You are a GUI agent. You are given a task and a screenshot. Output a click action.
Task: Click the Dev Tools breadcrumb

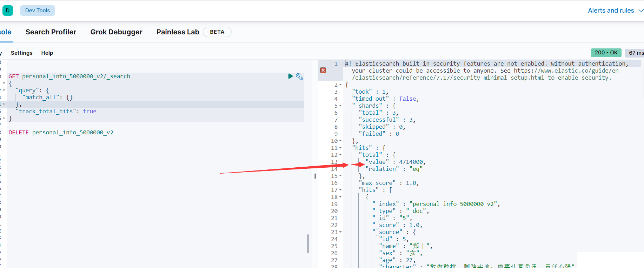pos(38,11)
